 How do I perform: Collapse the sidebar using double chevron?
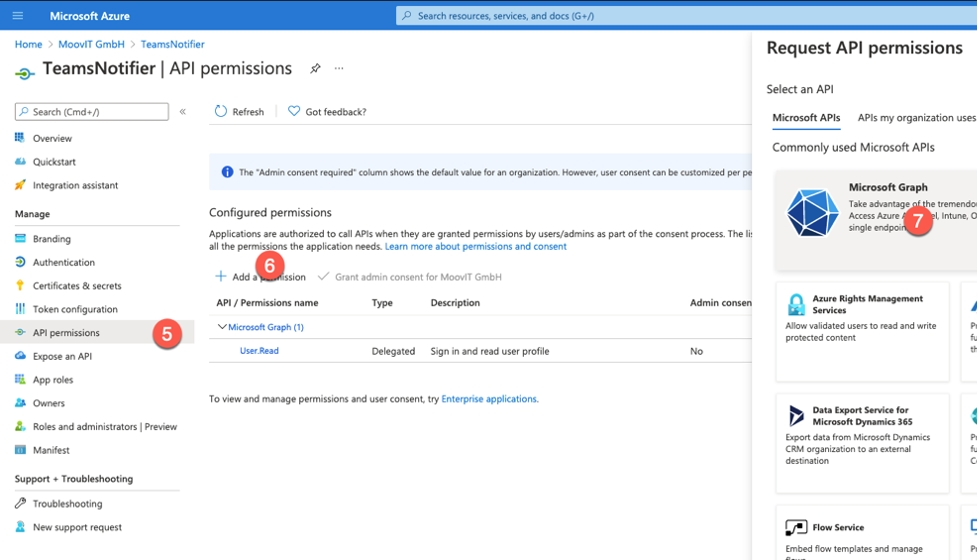[183, 112]
